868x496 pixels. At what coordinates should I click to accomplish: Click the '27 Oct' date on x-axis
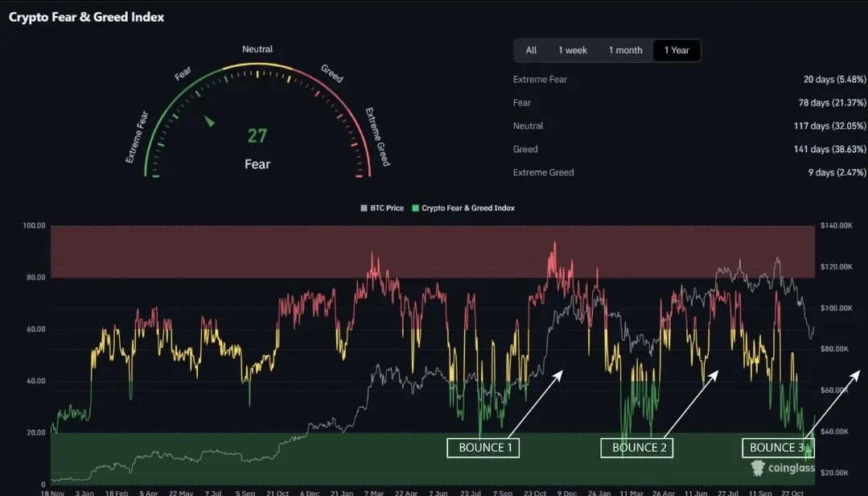(x=792, y=493)
